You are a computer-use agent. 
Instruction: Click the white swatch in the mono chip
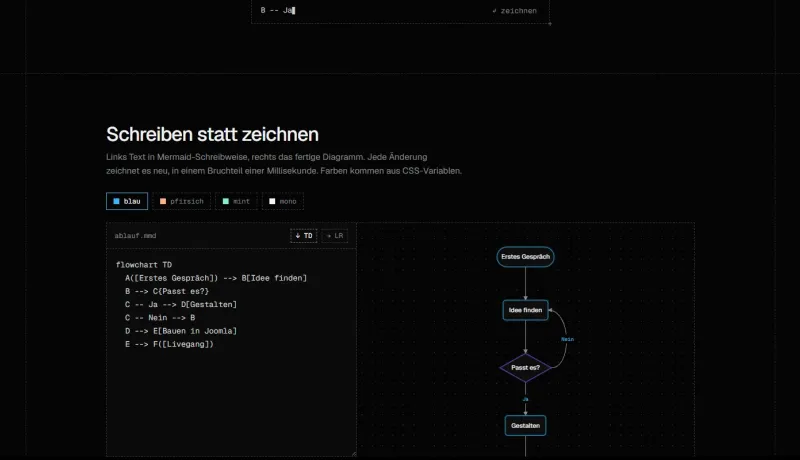click(272, 201)
